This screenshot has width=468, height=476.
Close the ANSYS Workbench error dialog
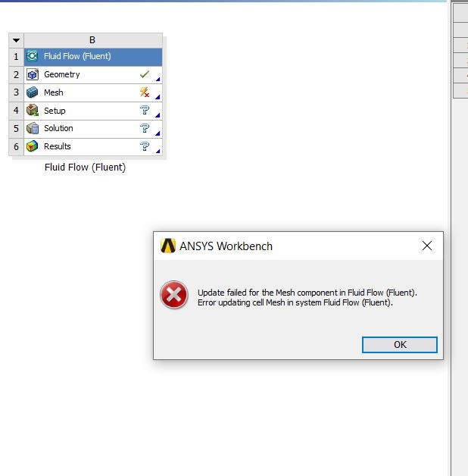pos(427,246)
